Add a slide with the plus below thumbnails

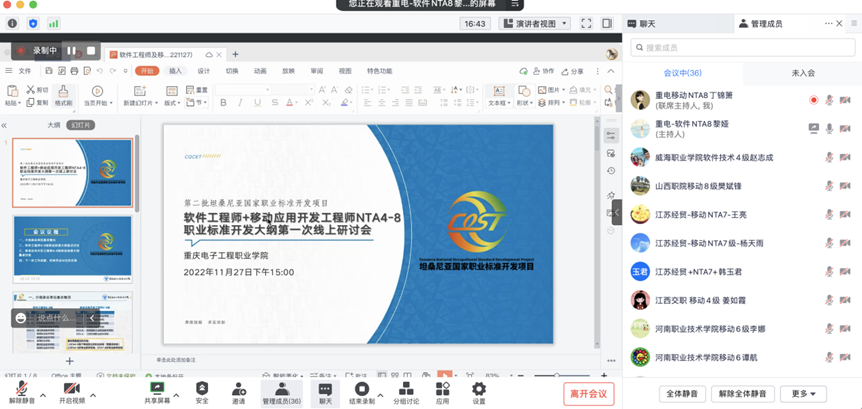pos(69,361)
